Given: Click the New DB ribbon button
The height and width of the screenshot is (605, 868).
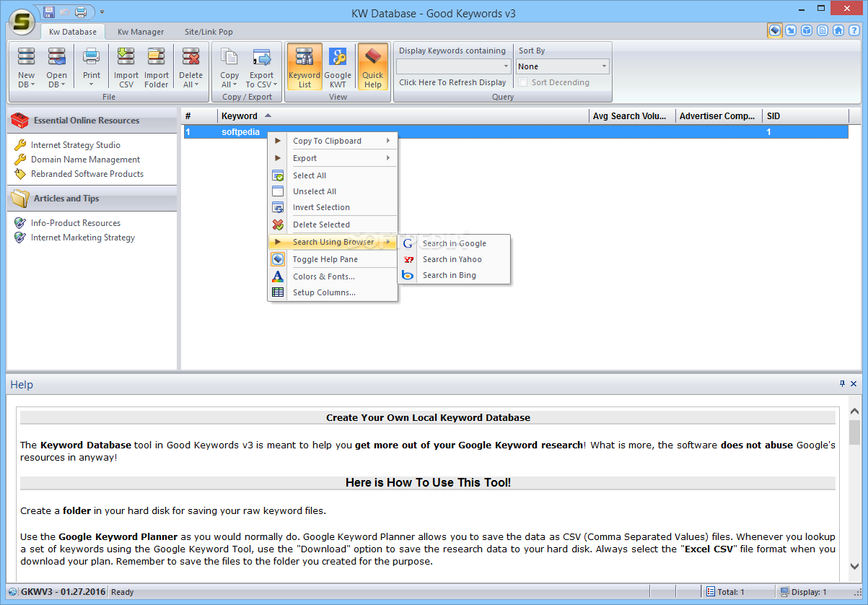Looking at the screenshot, I should click(x=26, y=67).
